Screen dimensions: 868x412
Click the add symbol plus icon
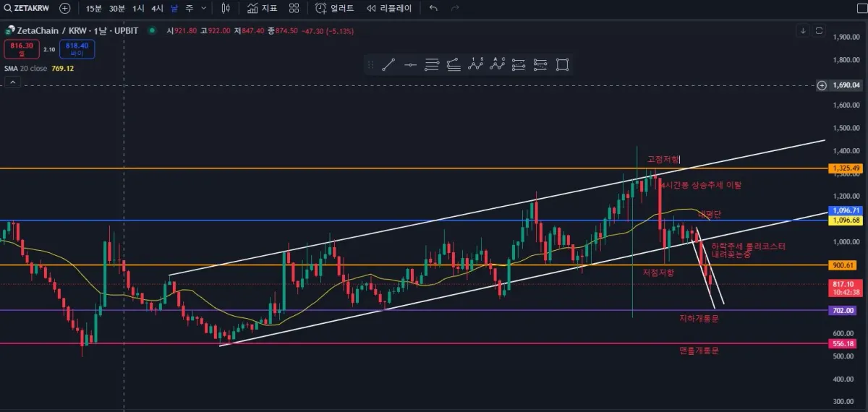(x=65, y=8)
